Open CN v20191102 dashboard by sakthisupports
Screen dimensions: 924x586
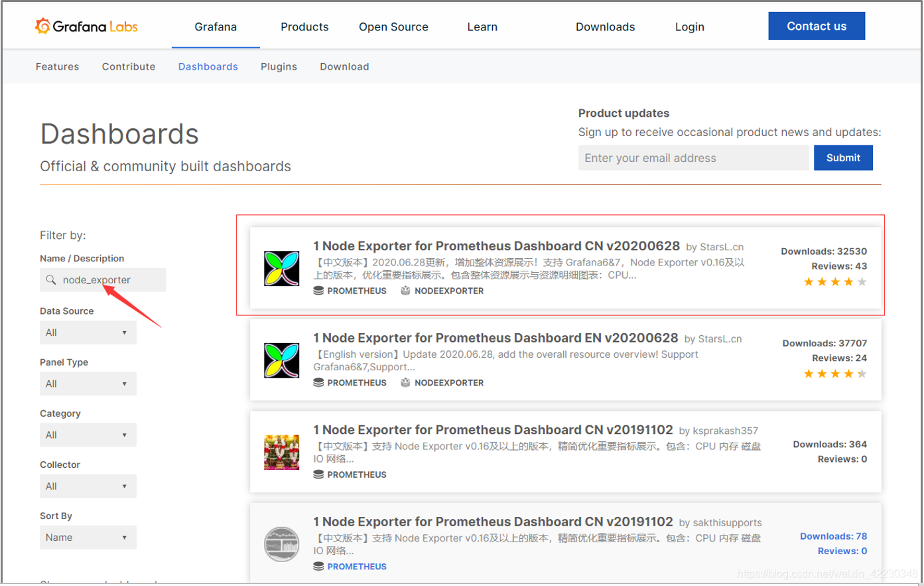[493, 522]
